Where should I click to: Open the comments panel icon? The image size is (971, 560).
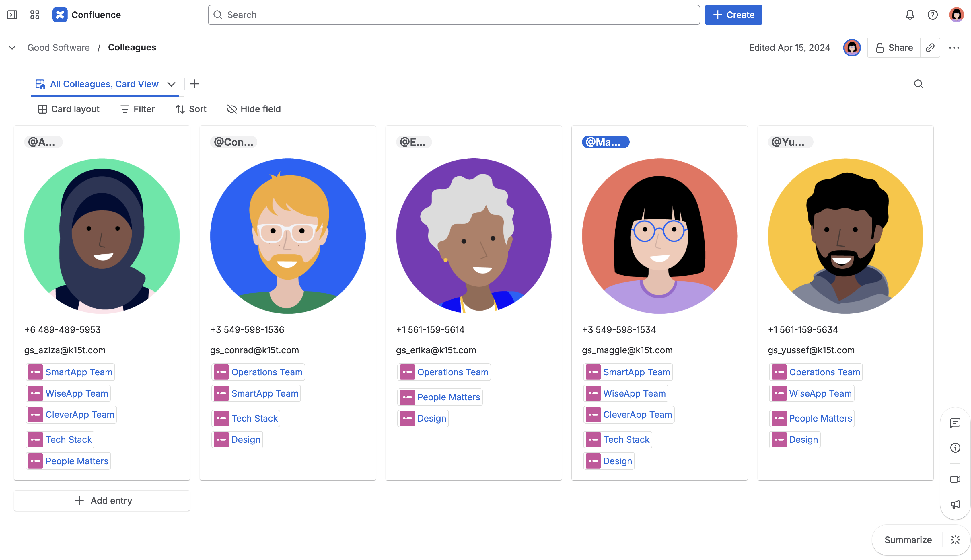(955, 423)
